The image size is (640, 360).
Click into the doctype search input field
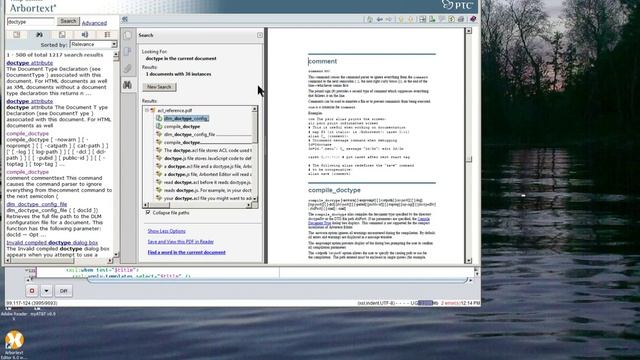[31, 22]
